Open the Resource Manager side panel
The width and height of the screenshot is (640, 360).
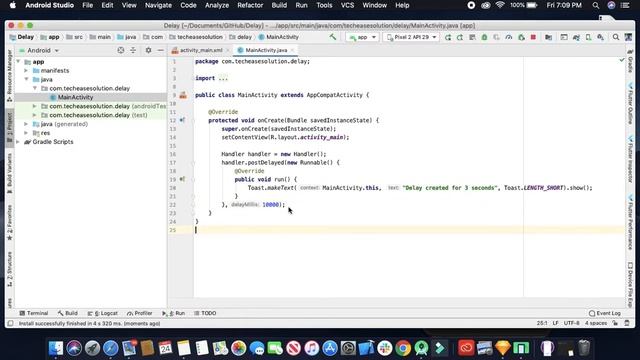(10, 76)
